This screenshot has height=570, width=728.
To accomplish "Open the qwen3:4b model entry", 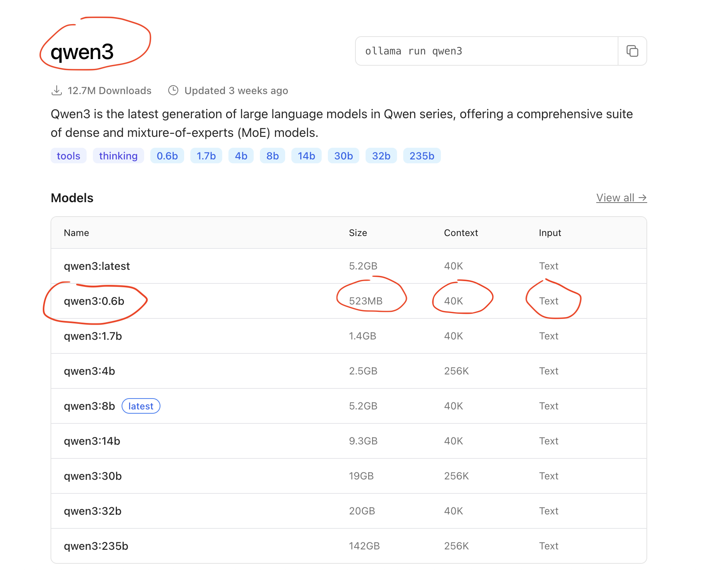I will point(89,371).
